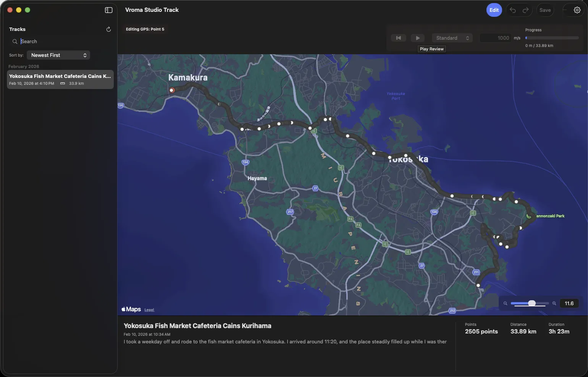
Task: Click the redo arrow icon
Action: click(x=525, y=10)
